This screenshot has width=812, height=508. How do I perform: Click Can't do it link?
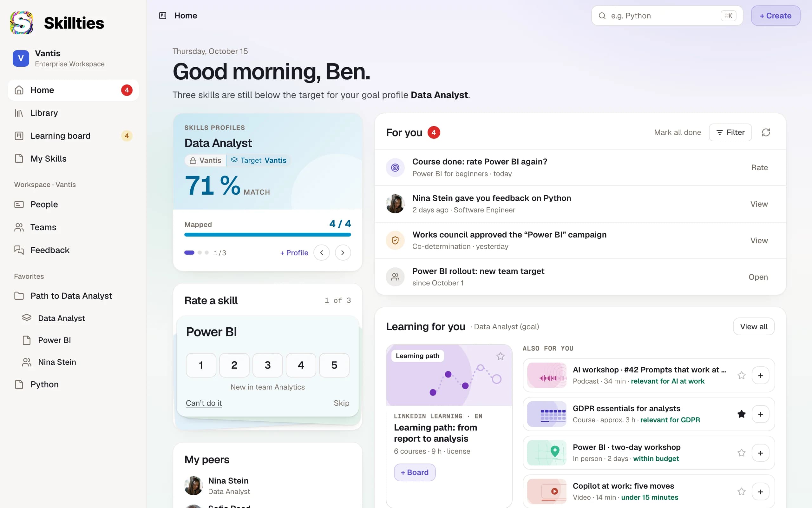204,403
